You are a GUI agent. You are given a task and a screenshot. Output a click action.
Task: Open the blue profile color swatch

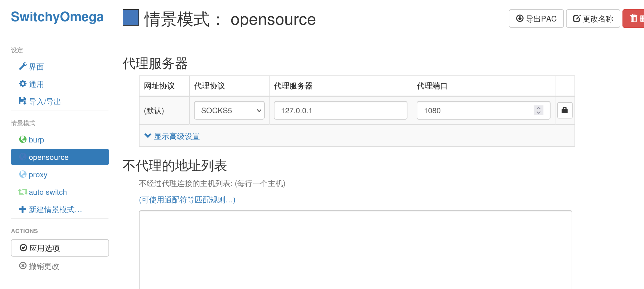tap(131, 17)
